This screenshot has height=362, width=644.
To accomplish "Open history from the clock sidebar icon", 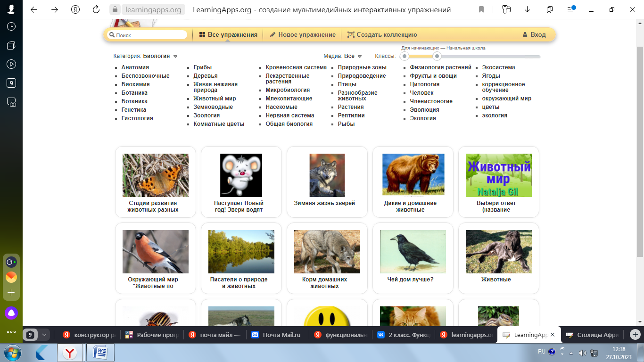I will tap(11, 27).
